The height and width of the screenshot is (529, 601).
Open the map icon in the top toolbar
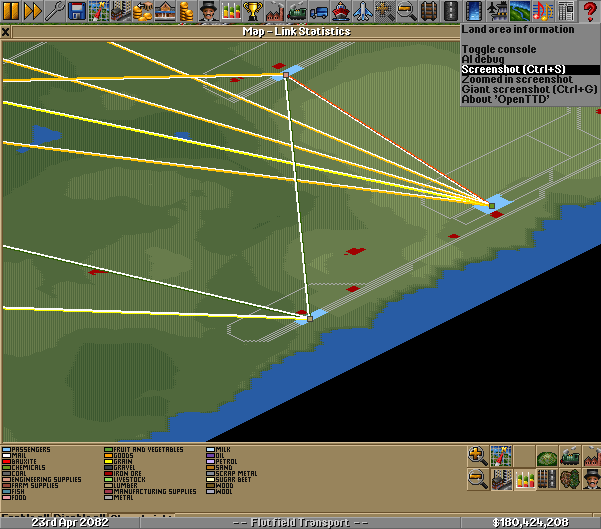[99, 11]
